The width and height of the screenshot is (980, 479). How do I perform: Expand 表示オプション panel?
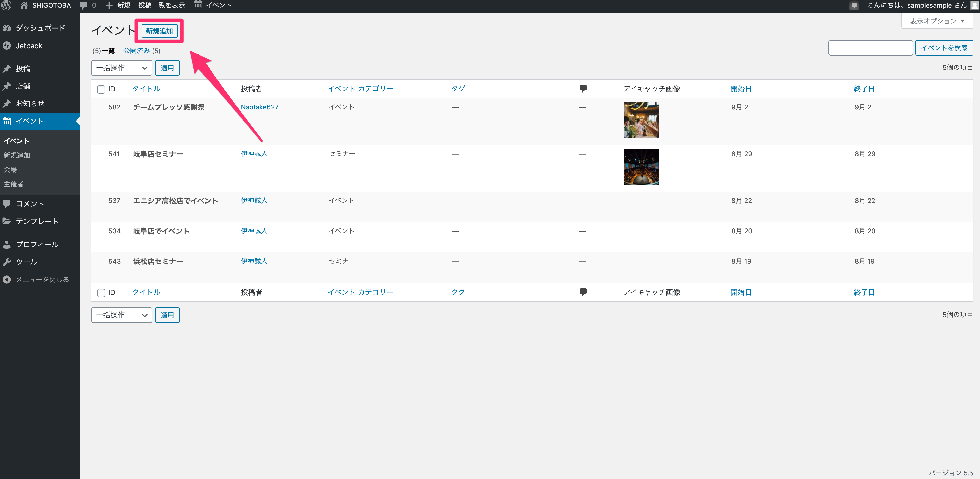(x=937, y=21)
